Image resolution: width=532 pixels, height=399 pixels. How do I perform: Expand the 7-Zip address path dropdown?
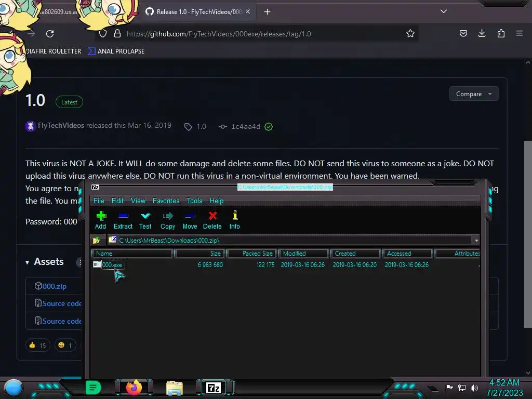pos(476,241)
